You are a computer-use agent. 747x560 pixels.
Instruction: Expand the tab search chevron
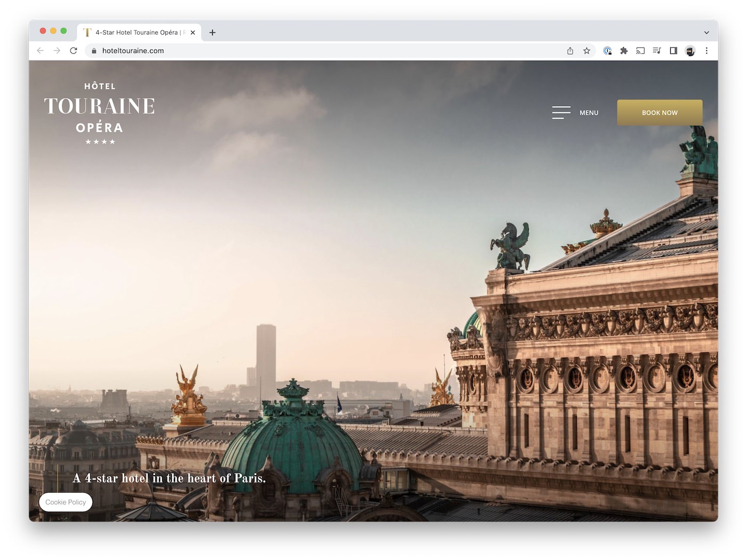click(x=706, y=33)
